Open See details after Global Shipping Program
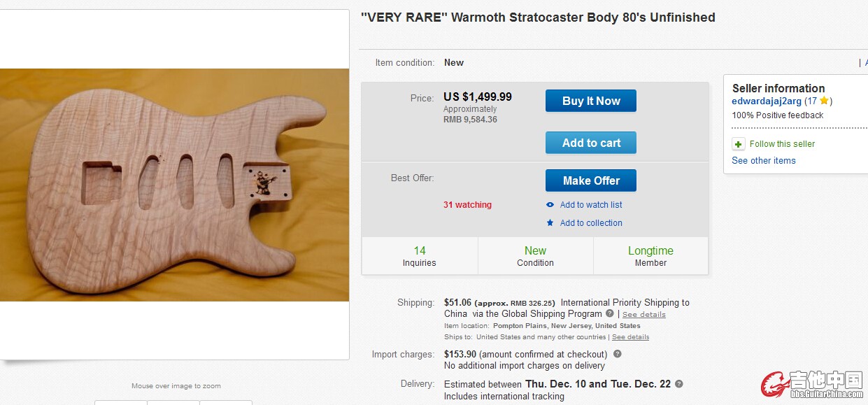 (643, 315)
